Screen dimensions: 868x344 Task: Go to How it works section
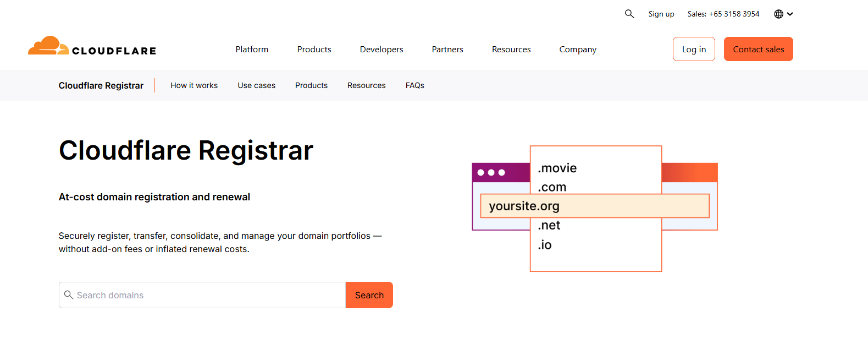194,85
